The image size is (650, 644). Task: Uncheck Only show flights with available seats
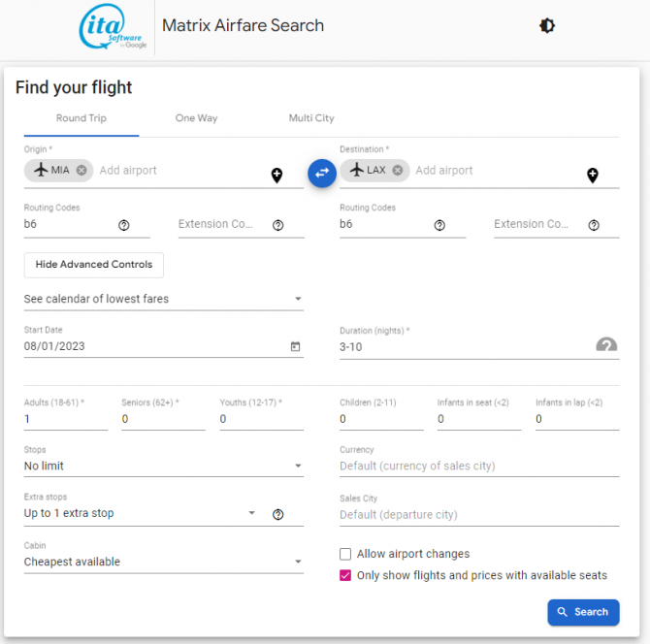tap(345, 575)
